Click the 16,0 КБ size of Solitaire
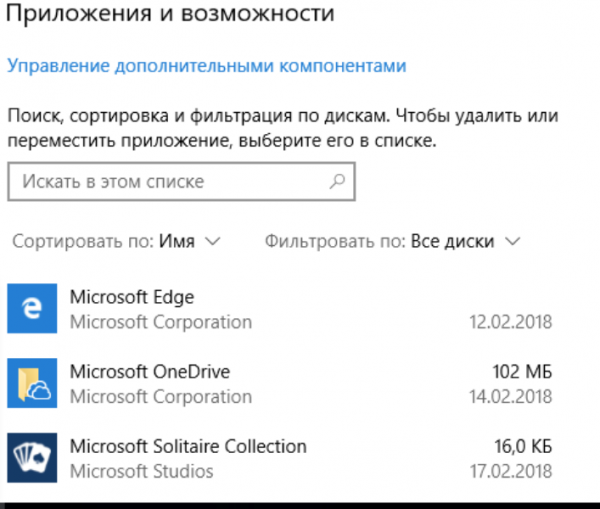The height and width of the screenshot is (509, 600). click(x=523, y=446)
